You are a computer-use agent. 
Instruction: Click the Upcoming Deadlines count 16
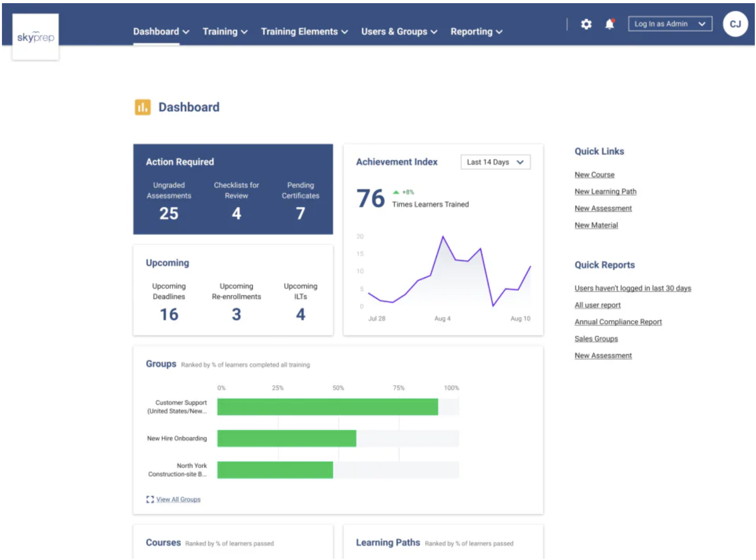pyautogui.click(x=169, y=314)
